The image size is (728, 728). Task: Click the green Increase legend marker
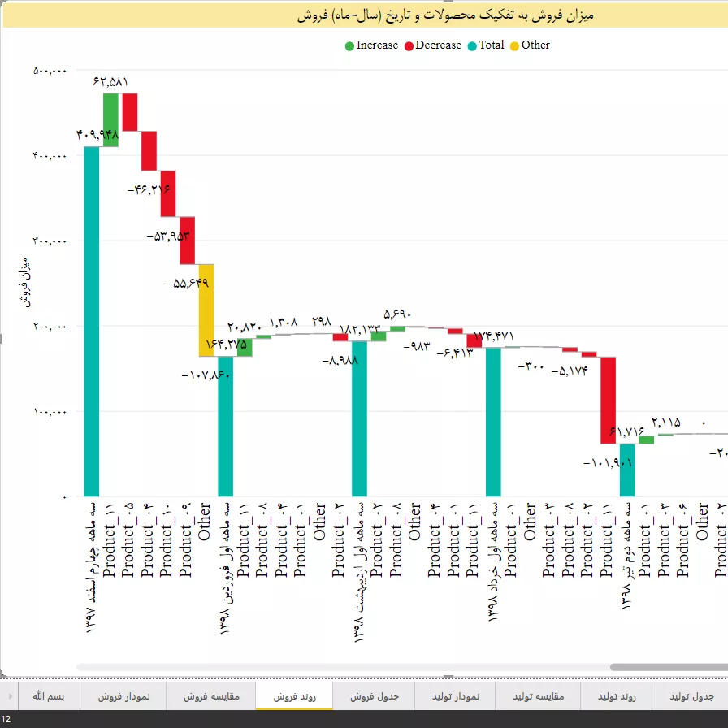tap(350, 45)
